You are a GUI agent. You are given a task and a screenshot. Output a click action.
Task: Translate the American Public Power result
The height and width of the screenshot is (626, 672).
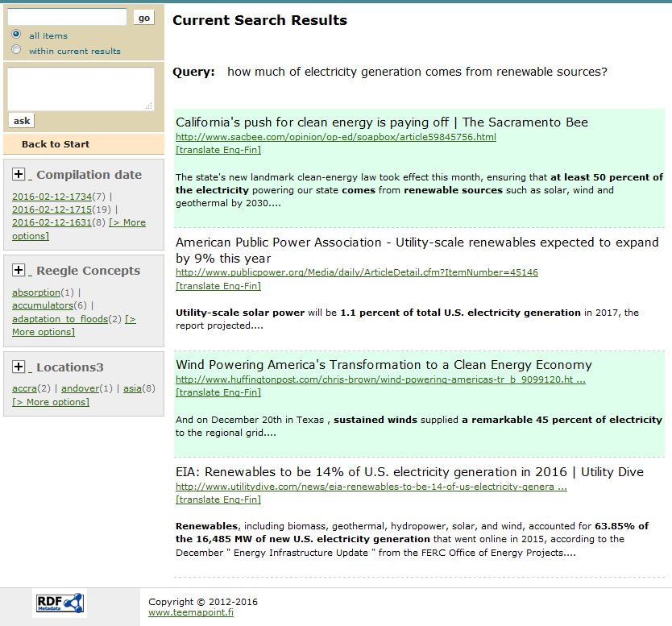[x=218, y=286]
